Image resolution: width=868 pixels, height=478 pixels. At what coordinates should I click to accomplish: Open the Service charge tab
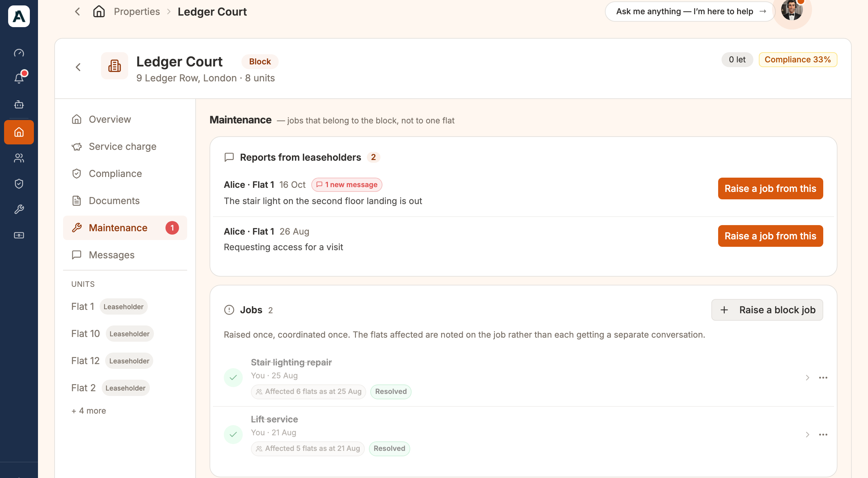pyautogui.click(x=125, y=146)
